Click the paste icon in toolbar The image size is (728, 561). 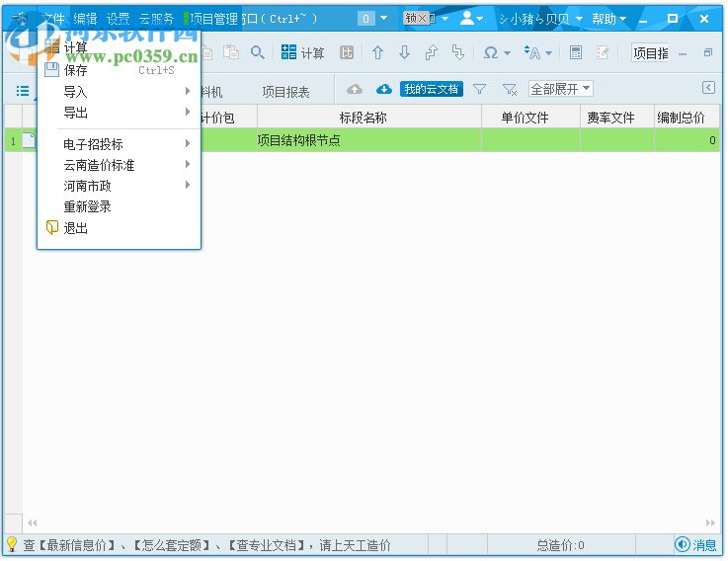231,52
